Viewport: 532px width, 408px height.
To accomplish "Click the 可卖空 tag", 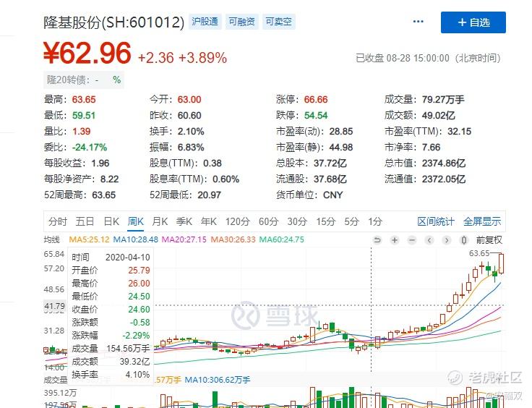I will [x=278, y=22].
